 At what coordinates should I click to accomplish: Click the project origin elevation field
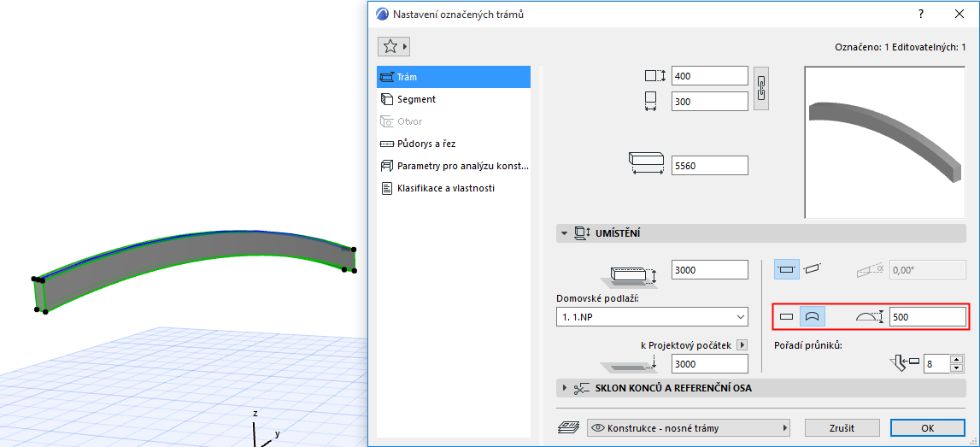tap(709, 364)
